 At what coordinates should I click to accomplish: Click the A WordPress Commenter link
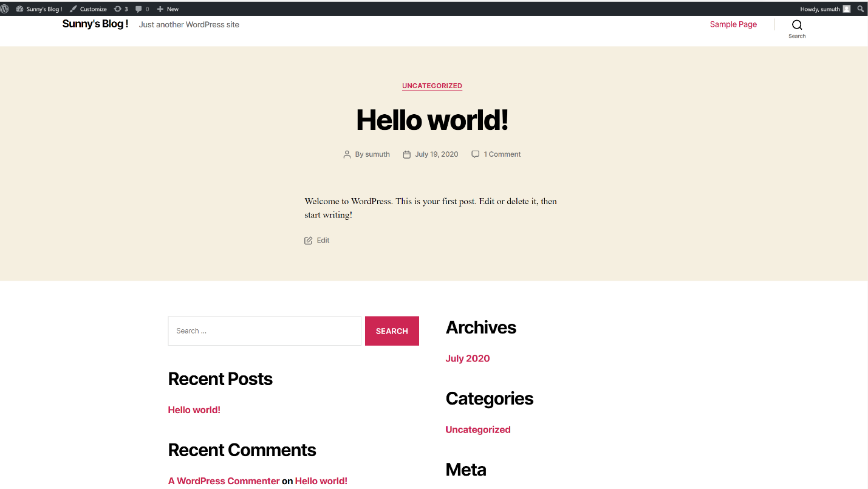point(224,480)
